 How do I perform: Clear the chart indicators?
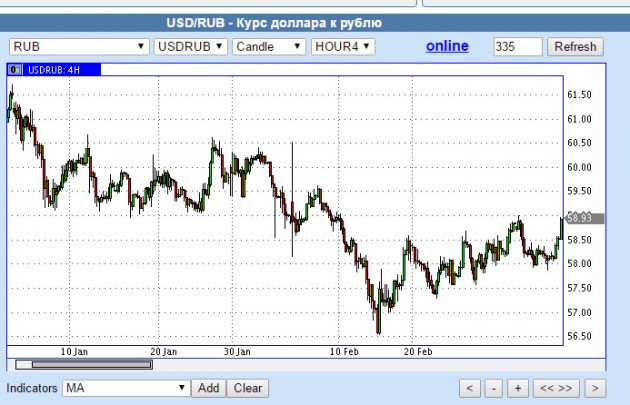click(x=247, y=388)
